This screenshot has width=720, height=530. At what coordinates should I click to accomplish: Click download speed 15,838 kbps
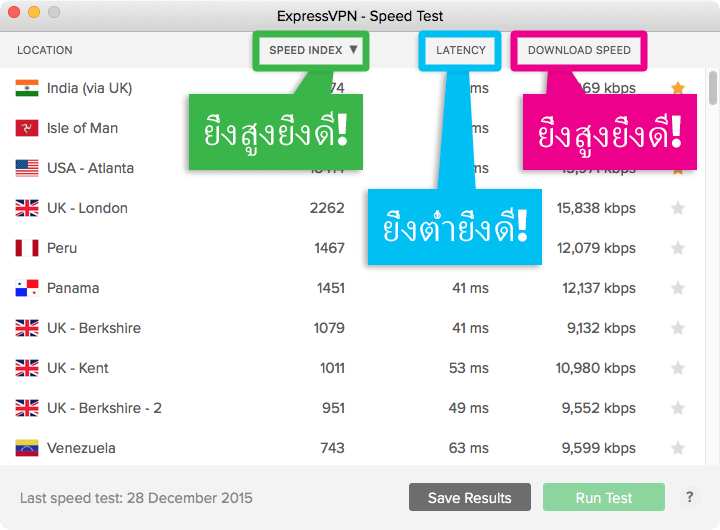(x=596, y=208)
